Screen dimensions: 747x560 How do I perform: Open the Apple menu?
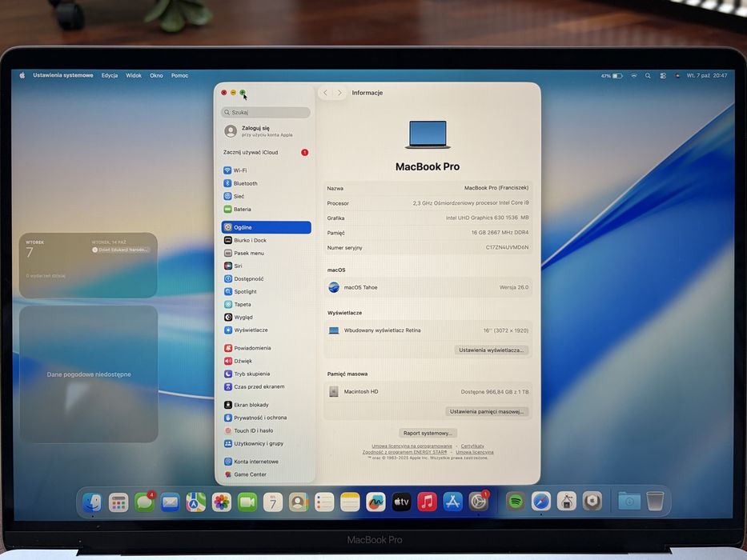click(x=22, y=75)
